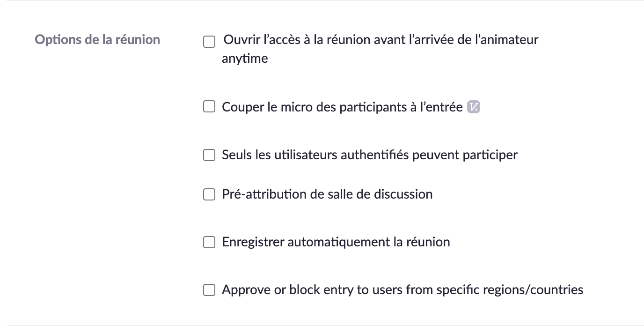Click the Options de la réunion heading
644x326 pixels.
[x=97, y=39]
